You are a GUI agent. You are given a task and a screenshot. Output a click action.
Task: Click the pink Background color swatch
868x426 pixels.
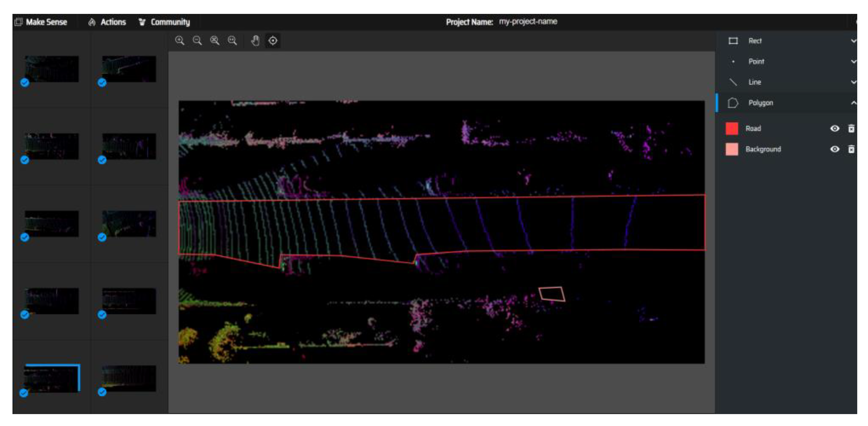pyautogui.click(x=732, y=149)
